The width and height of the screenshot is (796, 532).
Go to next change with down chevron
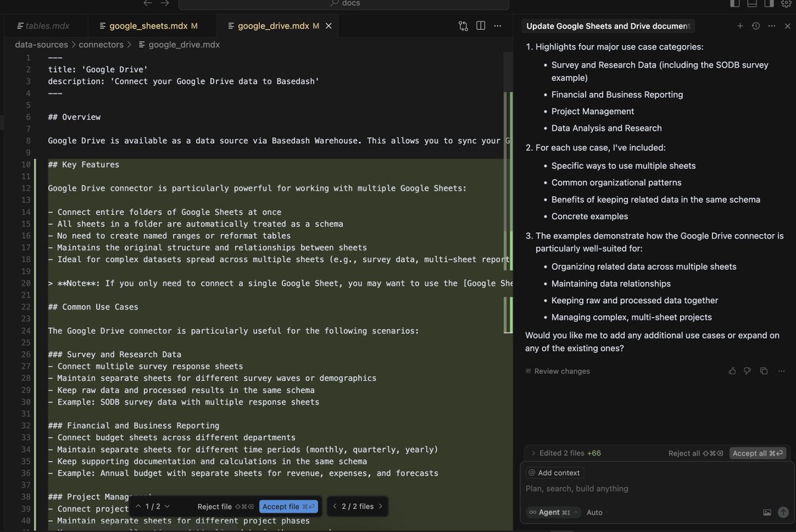point(167,506)
